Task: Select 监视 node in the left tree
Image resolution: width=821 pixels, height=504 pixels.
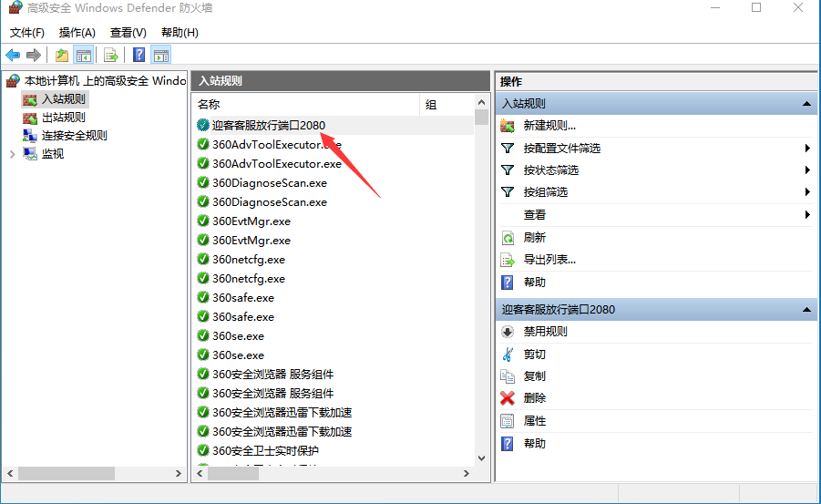Action: (53, 154)
